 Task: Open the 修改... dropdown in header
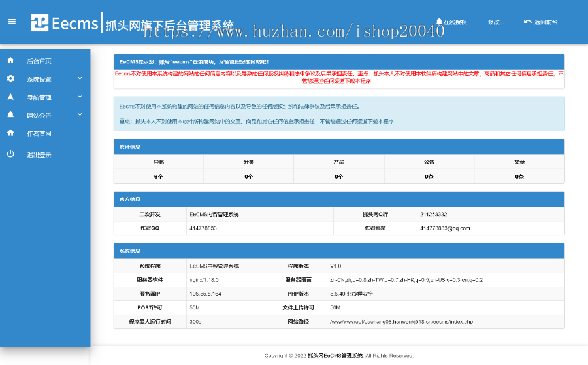(x=497, y=22)
